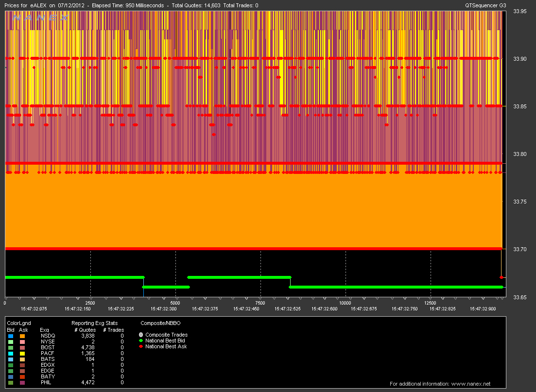The height and width of the screenshot is (392, 536).
Task: Click the 15:47:32:075 time axis label
Action: pyautogui.click(x=34, y=308)
